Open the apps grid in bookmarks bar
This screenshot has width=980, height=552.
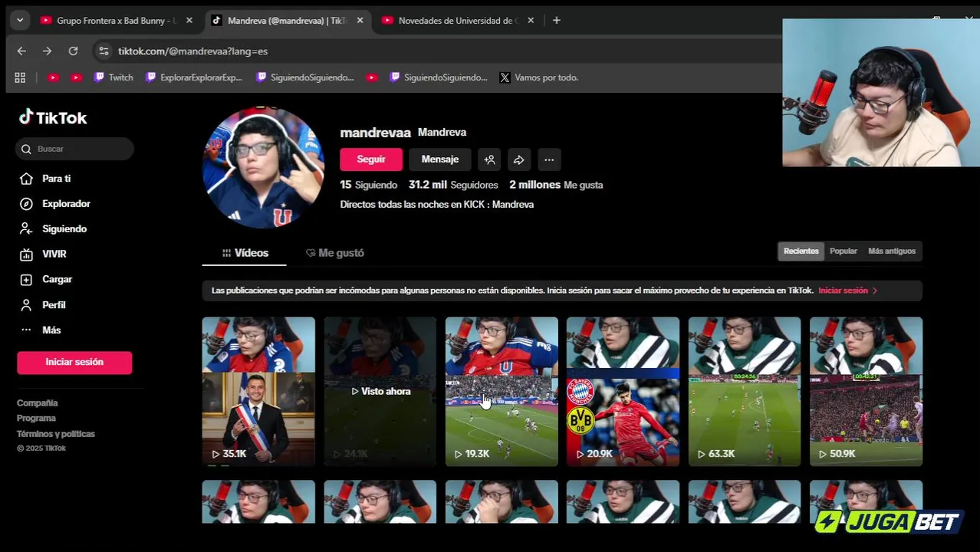(x=20, y=77)
